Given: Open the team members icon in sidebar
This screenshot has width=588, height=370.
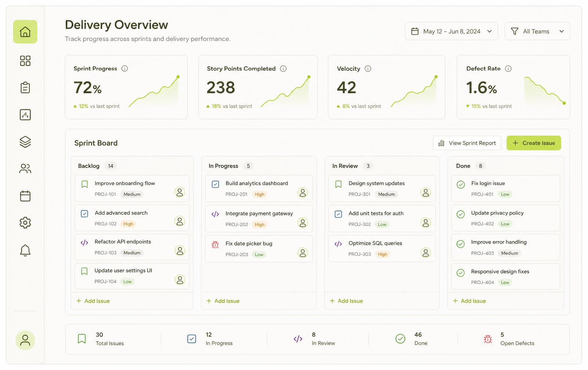Looking at the screenshot, I should (25, 168).
